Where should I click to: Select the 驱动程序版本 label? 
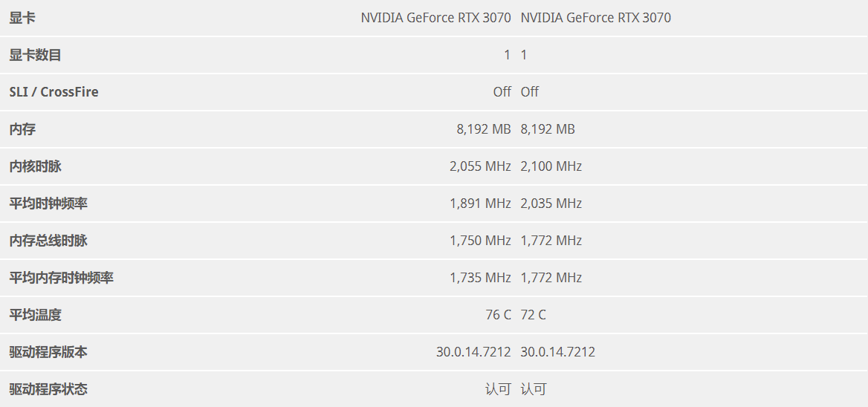click(48, 352)
